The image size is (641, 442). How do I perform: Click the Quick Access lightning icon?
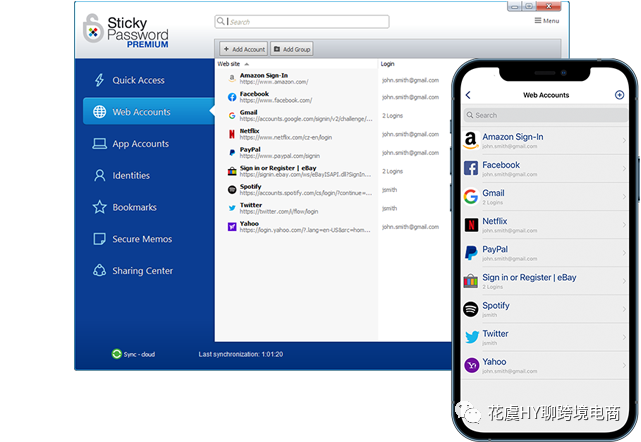pos(99,80)
